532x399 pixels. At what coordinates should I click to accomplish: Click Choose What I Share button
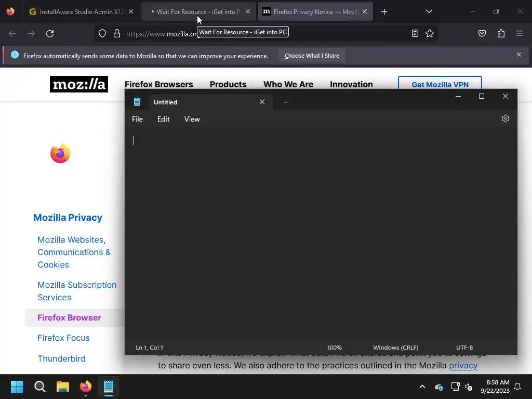312,56
